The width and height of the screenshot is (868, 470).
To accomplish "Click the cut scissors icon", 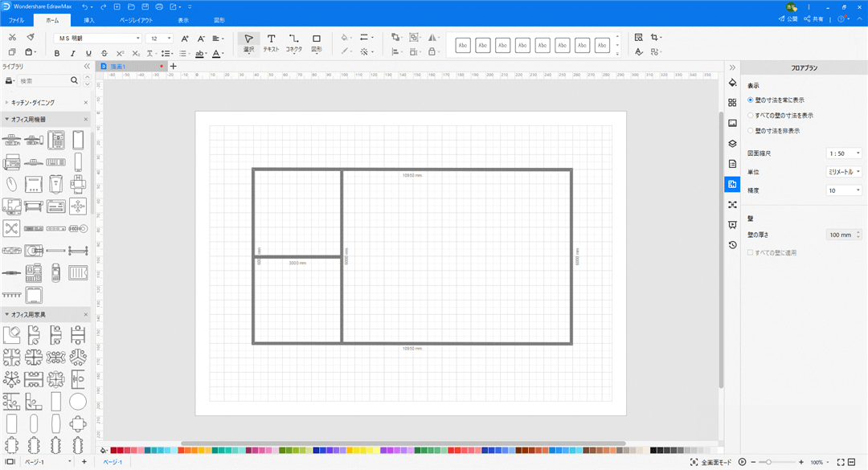I will (x=12, y=38).
